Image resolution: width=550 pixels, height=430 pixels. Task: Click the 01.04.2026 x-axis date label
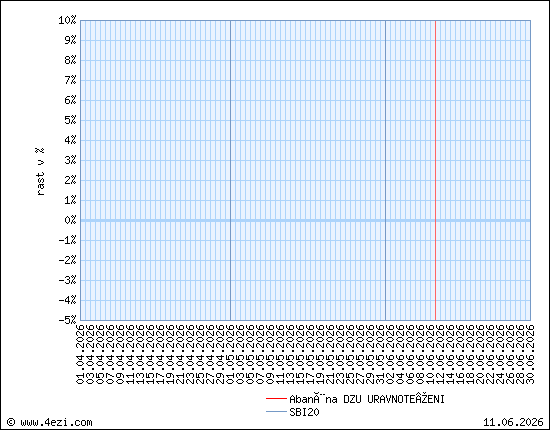point(80,354)
